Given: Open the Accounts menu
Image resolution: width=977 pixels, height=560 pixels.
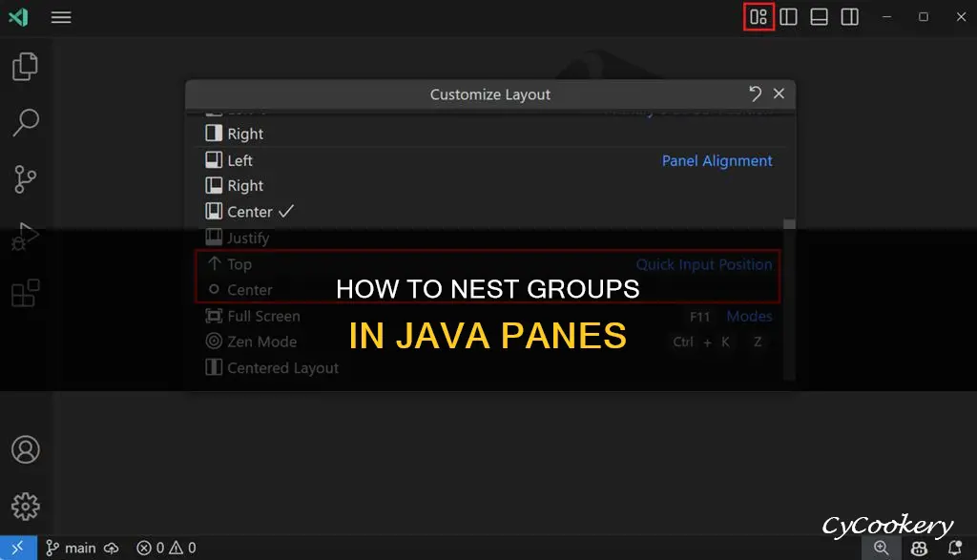Looking at the screenshot, I should [26, 449].
